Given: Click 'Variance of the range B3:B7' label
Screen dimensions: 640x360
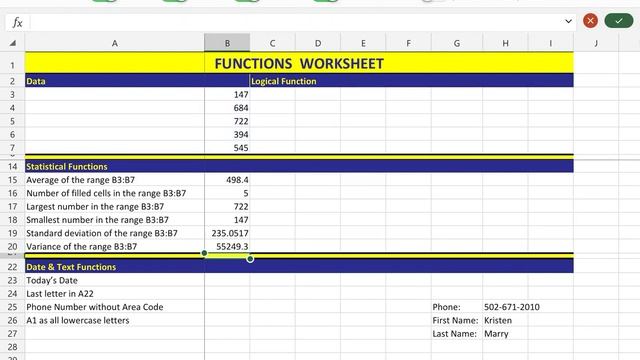Looking at the screenshot, I should point(82,247).
